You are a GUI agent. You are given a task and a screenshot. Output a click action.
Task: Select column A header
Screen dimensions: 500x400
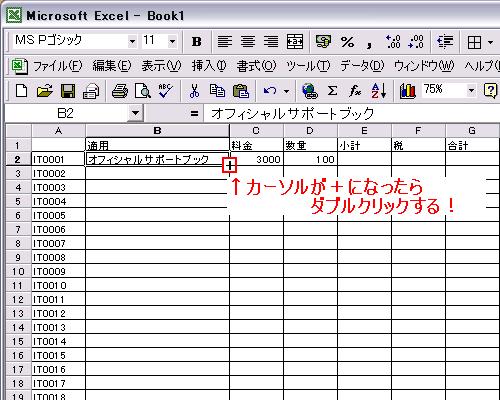coord(58,131)
